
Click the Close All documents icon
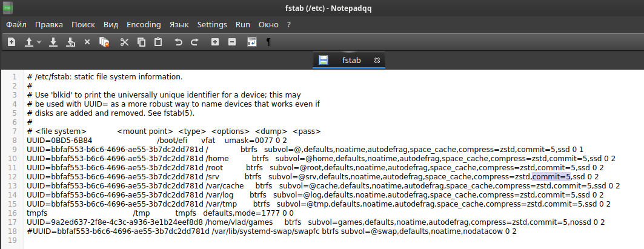104,42
